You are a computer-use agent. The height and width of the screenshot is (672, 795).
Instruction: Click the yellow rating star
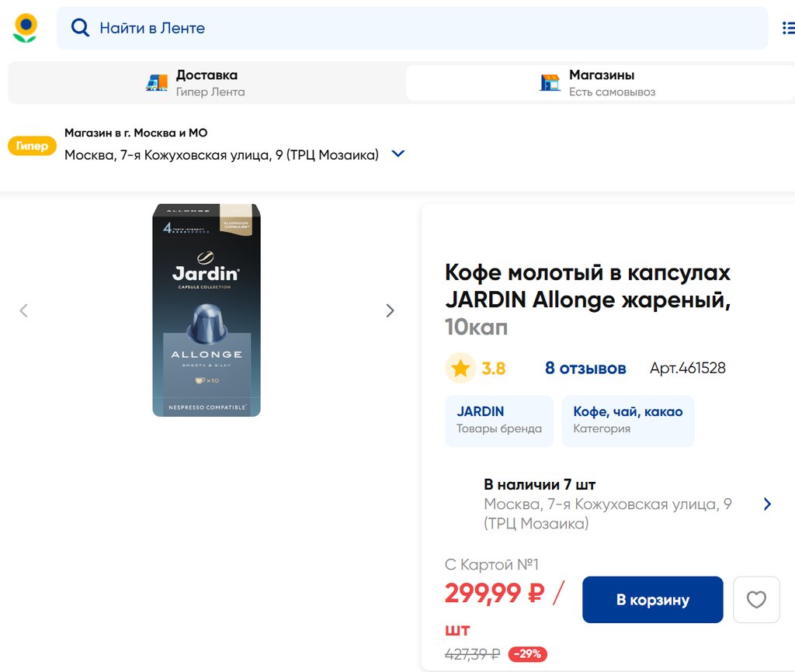point(460,368)
